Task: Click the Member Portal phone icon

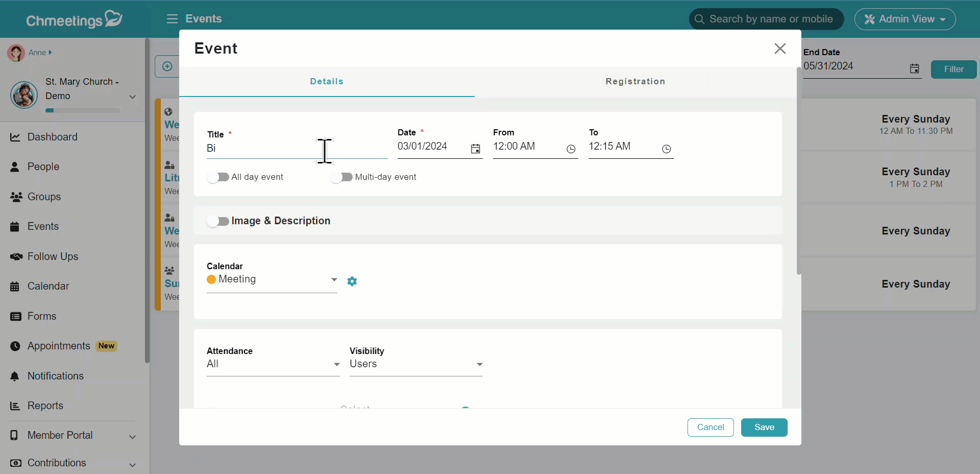Action: pos(14,435)
